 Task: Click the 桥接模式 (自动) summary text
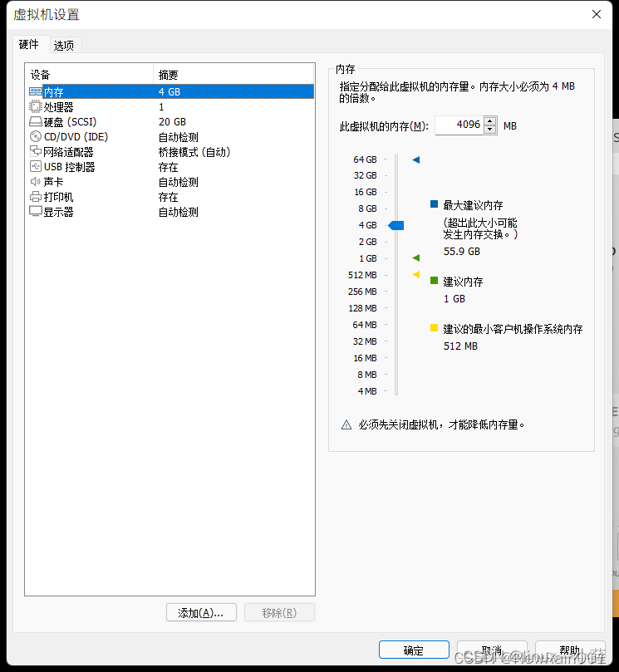pyautogui.click(x=194, y=152)
